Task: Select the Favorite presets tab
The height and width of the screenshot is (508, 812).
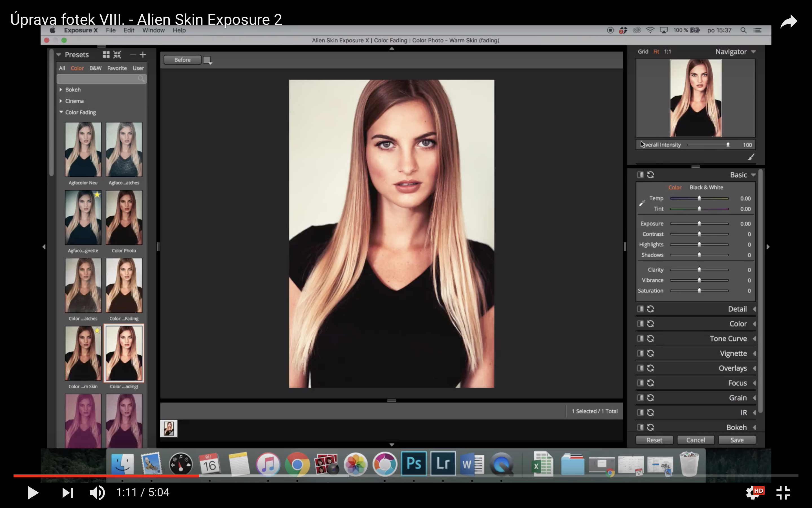Action: click(x=117, y=68)
